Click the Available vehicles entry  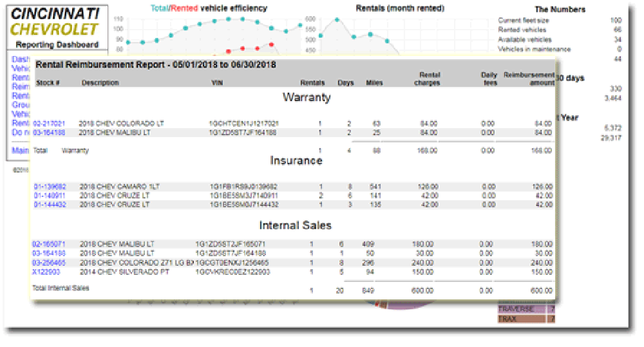(x=525, y=40)
